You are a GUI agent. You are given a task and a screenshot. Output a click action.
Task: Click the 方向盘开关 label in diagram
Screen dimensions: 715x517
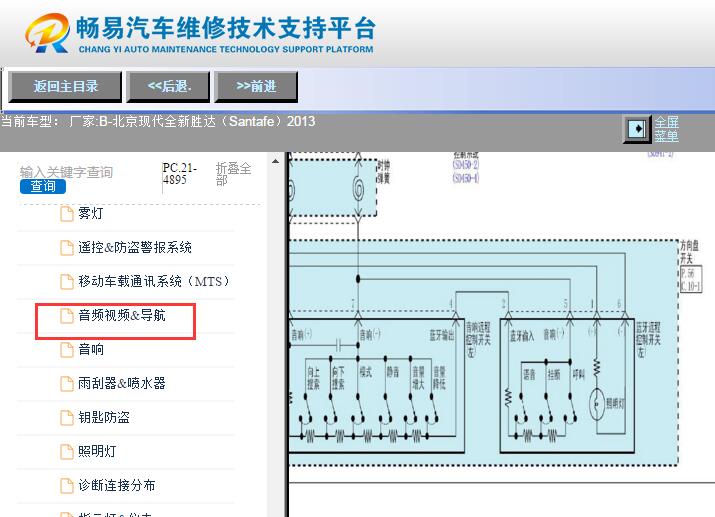[x=689, y=252]
